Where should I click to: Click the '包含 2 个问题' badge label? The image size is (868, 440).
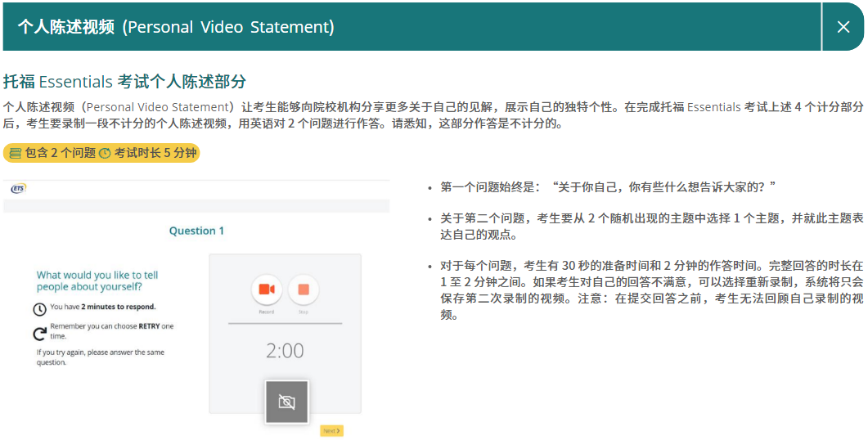click(61, 154)
